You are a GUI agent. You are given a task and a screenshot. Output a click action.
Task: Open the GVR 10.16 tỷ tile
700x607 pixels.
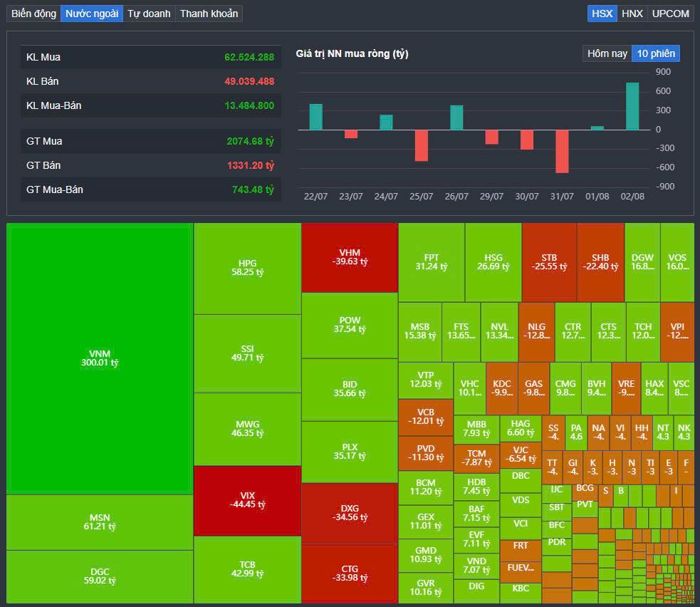pos(426,588)
